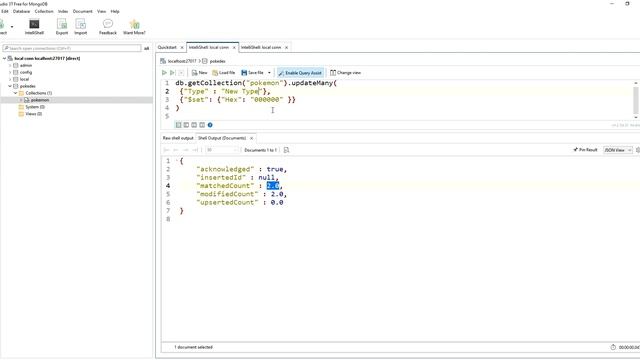
Task: Focus the search open connections field
Action: coord(72,48)
